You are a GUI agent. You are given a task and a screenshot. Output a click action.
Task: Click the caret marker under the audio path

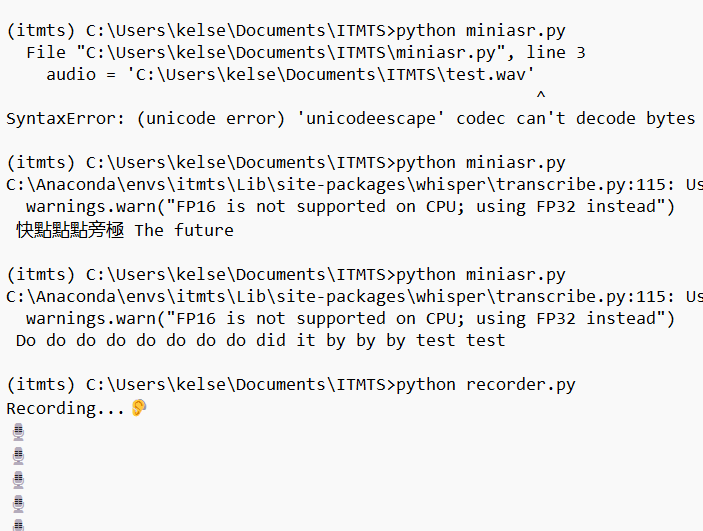pos(541,97)
